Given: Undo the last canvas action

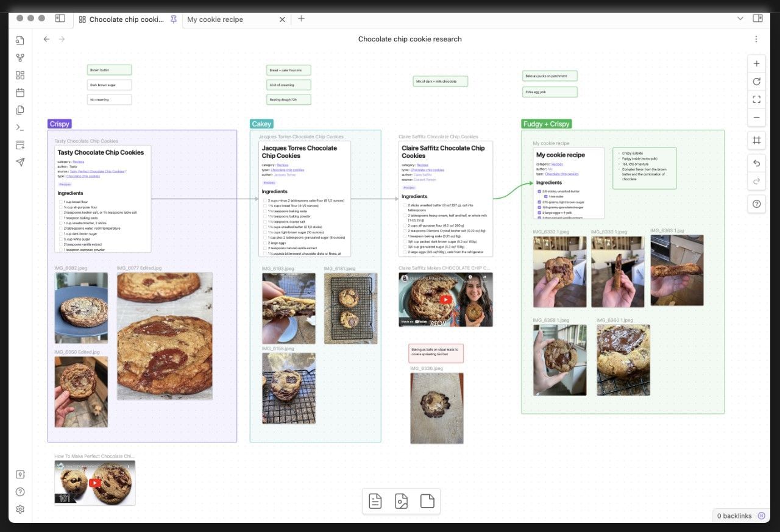Looking at the screenshot, I should pyautogui.click(x=756, y=163).
